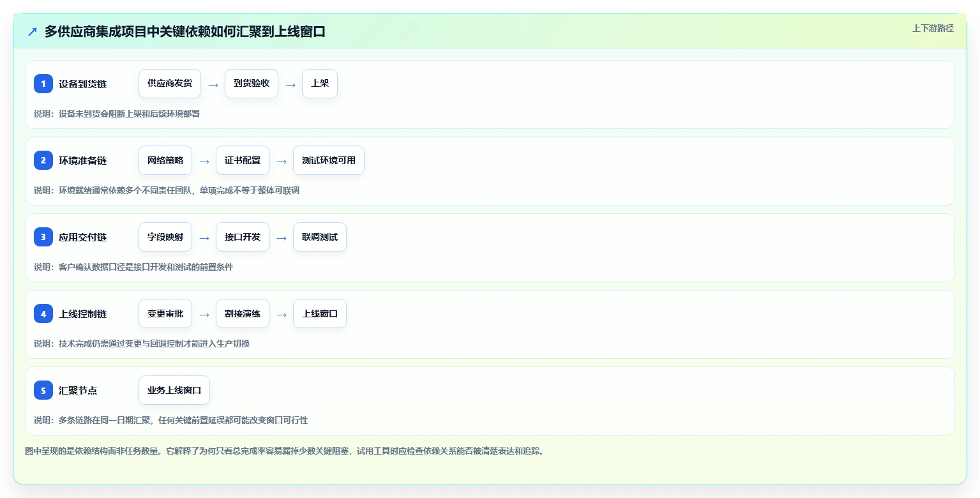Viewport: 980px width, 498px height.
Task: Click the footer text 图中呈现的是依赖结构
Action: point(285,451)
